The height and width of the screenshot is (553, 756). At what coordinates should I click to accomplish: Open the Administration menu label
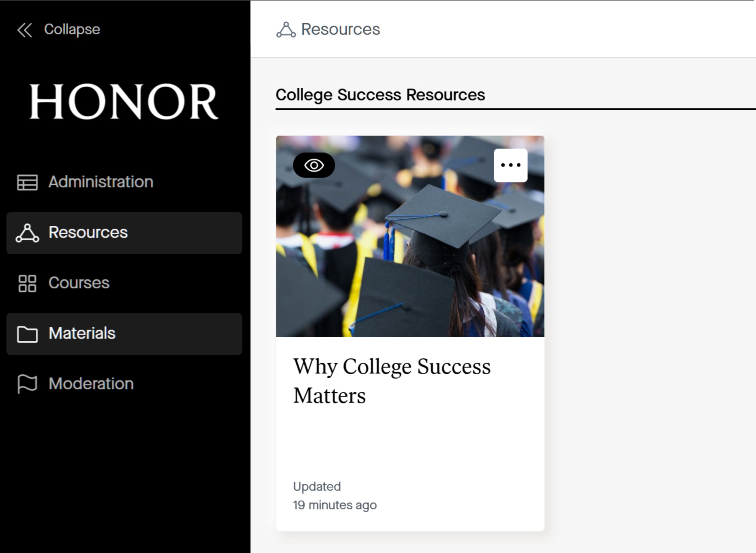click(x=101, y=182)
